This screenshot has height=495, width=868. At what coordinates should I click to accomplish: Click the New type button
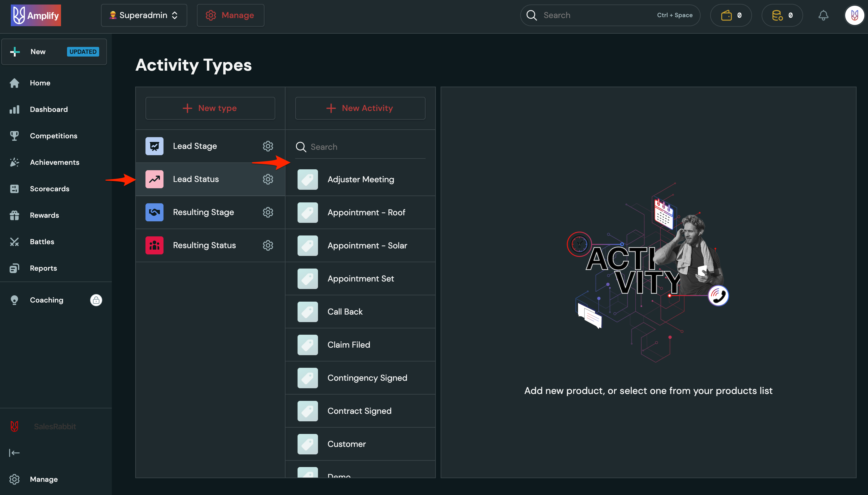click(210, 108)
